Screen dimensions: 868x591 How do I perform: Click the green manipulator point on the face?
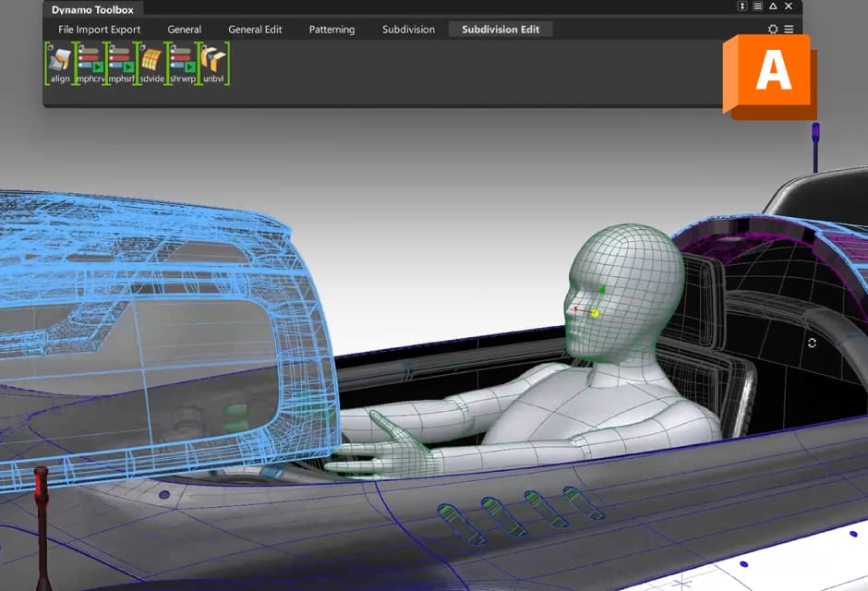(602, 289)
